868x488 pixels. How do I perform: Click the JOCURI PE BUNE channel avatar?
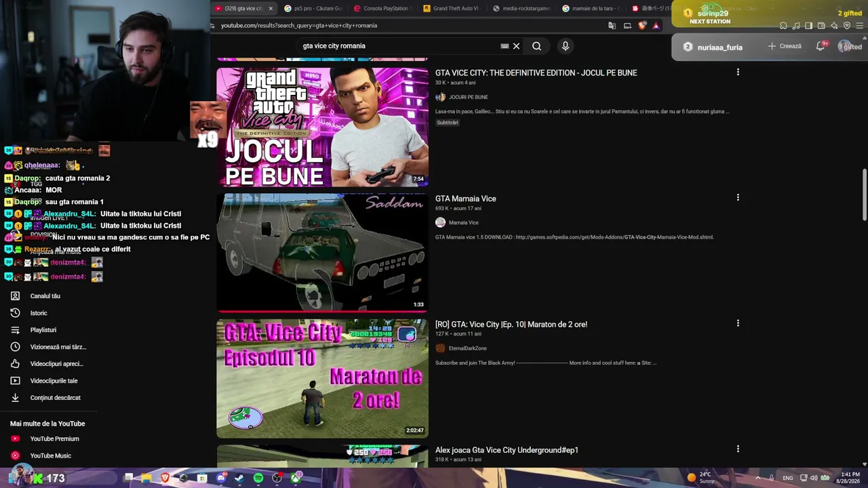coord(440,97)
